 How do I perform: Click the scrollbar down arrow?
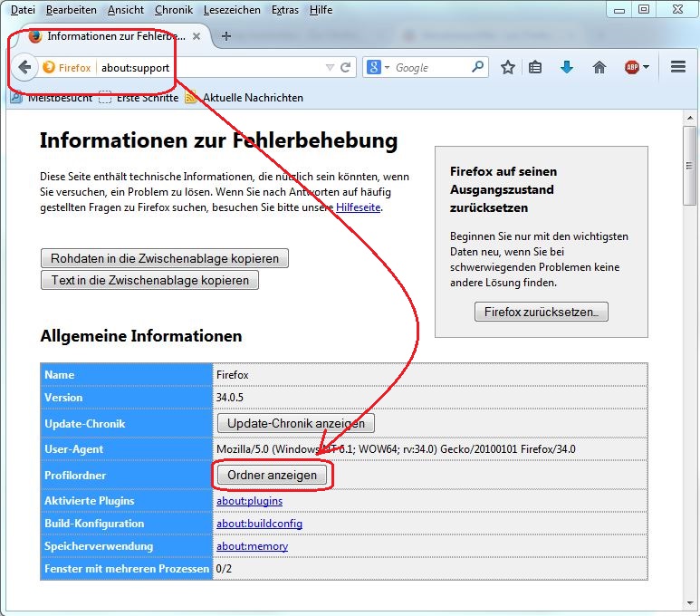click(x=690, y=603)
